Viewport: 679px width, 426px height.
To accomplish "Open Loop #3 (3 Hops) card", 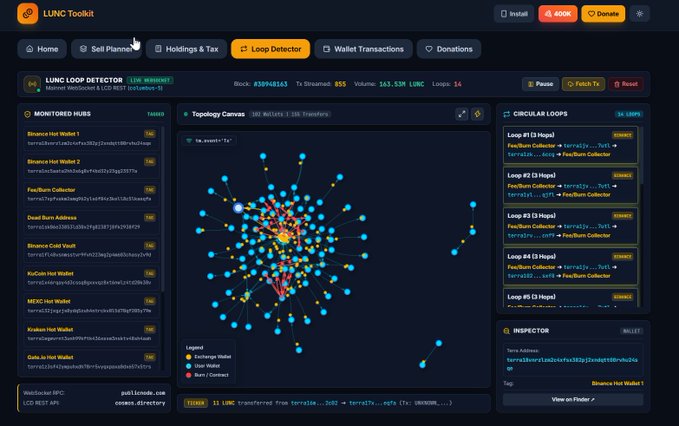I will (570, 226).
